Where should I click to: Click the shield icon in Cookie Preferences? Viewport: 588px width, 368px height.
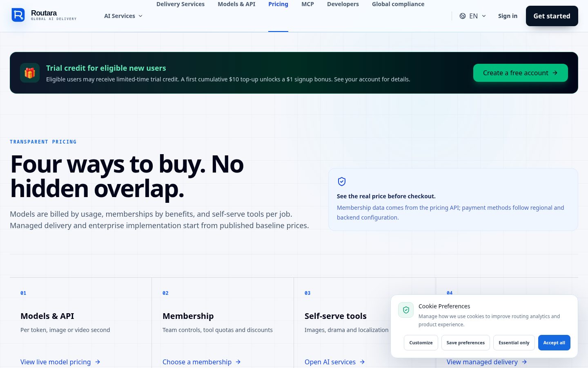pyautogui.click(x=406, y=310)
